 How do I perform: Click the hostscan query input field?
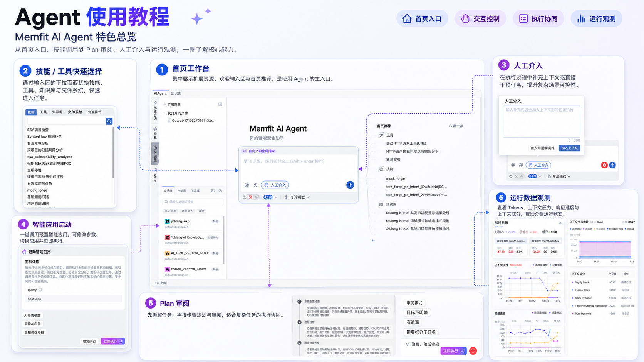click(73, 299)
